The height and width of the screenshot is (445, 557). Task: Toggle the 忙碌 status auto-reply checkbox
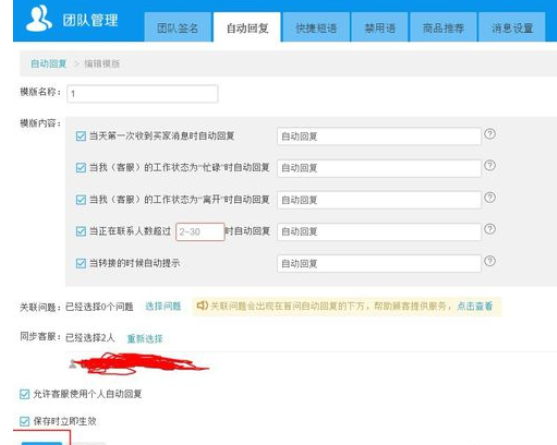pyautogui.click(x=81, y=168)
